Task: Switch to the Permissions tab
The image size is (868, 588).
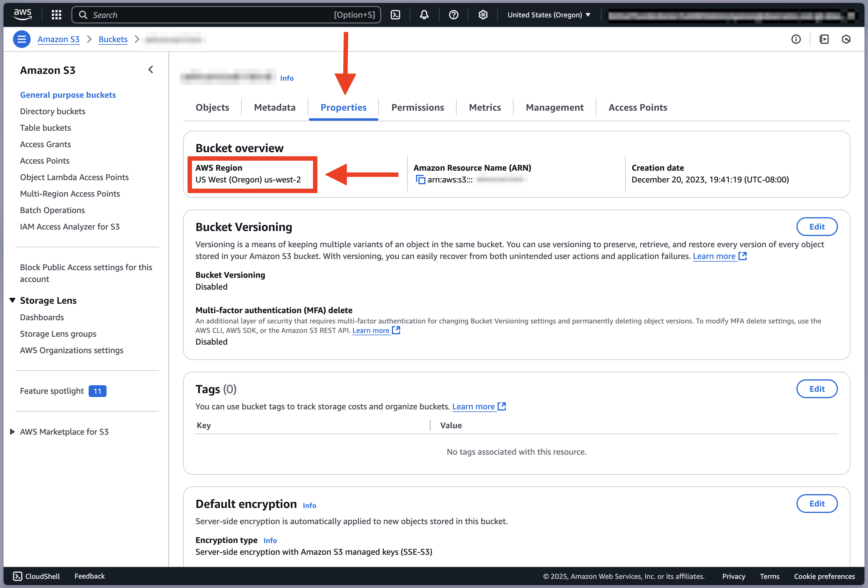Action: pos(418,107)
